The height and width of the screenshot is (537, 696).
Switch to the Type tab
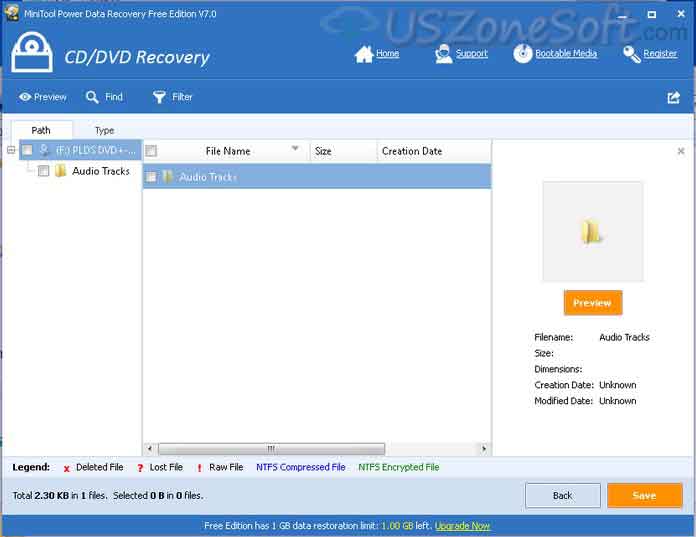coord(104,130)
